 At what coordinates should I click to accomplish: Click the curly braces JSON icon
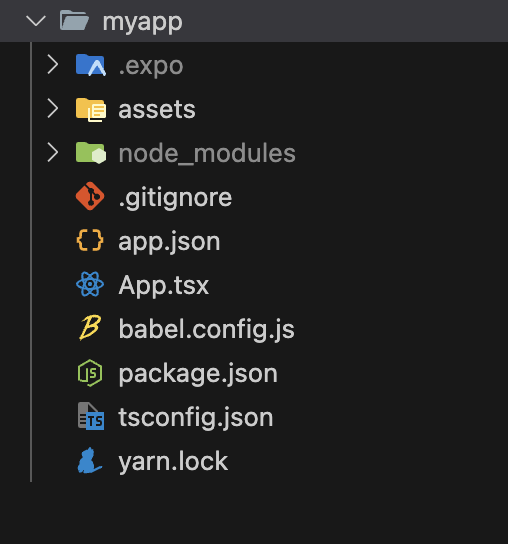click(90, 240)
